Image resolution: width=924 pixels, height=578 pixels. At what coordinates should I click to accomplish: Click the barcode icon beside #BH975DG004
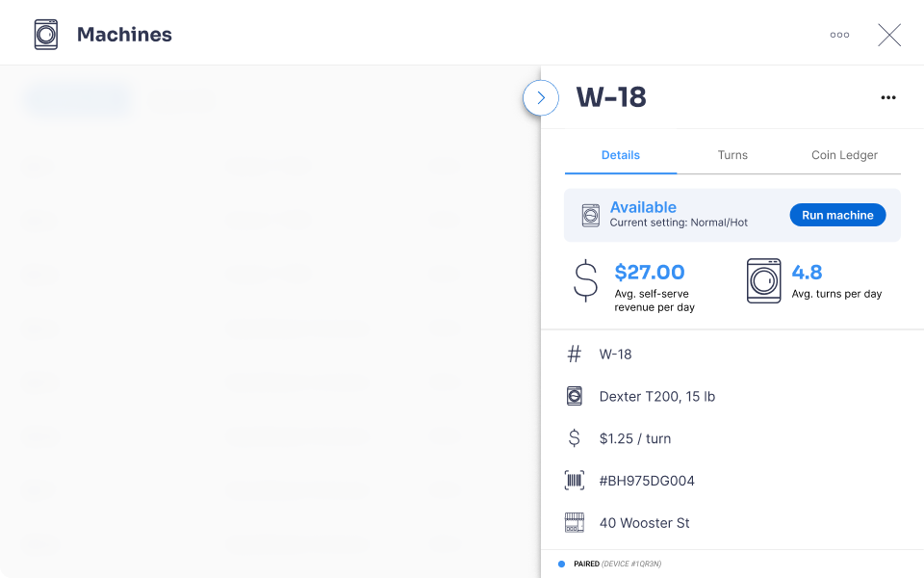(x=575, y=480)
